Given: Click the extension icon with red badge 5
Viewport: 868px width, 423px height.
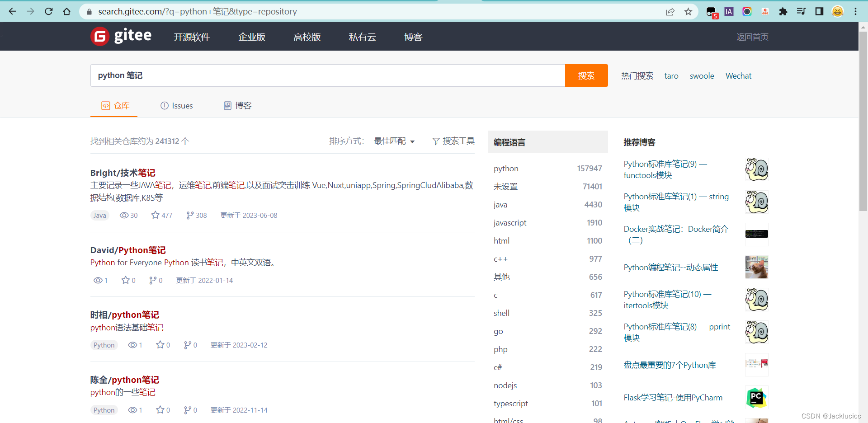Looking at the screenshot, I should pyautogui.click(x=712, y=12).
